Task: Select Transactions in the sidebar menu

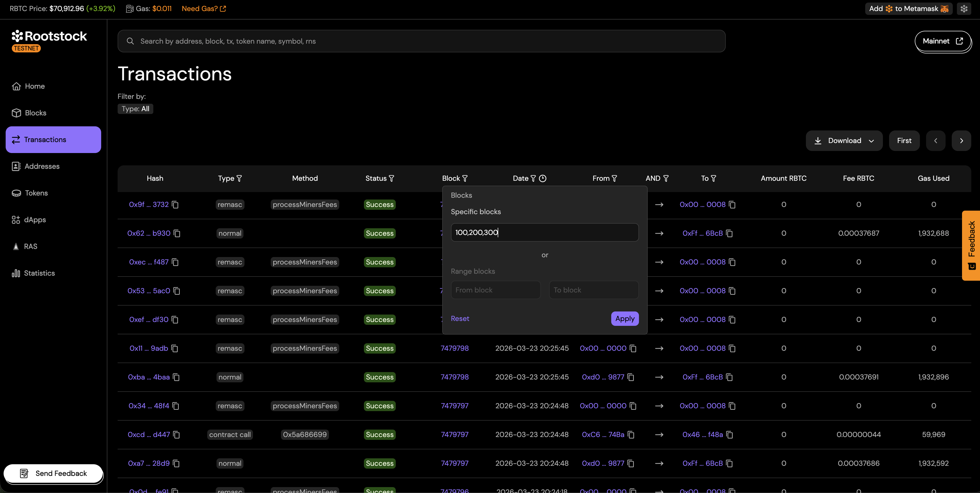Action: pyautogui.click(x=45, y=139)
